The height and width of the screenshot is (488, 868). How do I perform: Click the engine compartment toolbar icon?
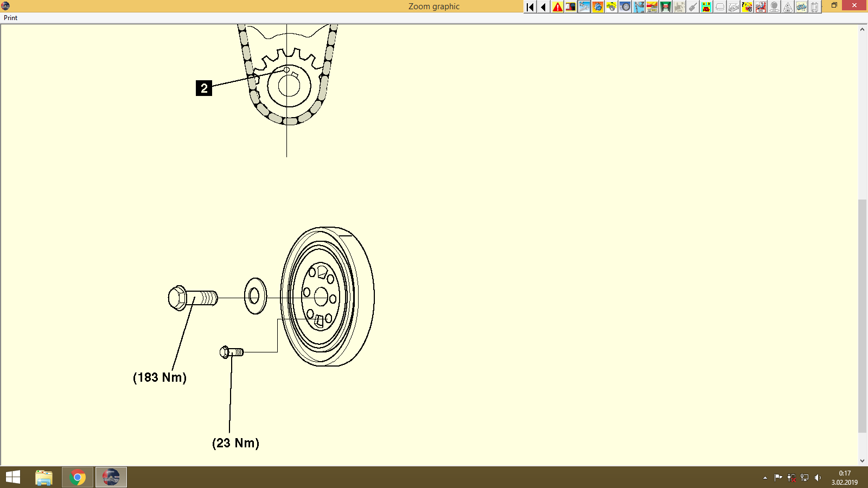click(x=571, y=7)
